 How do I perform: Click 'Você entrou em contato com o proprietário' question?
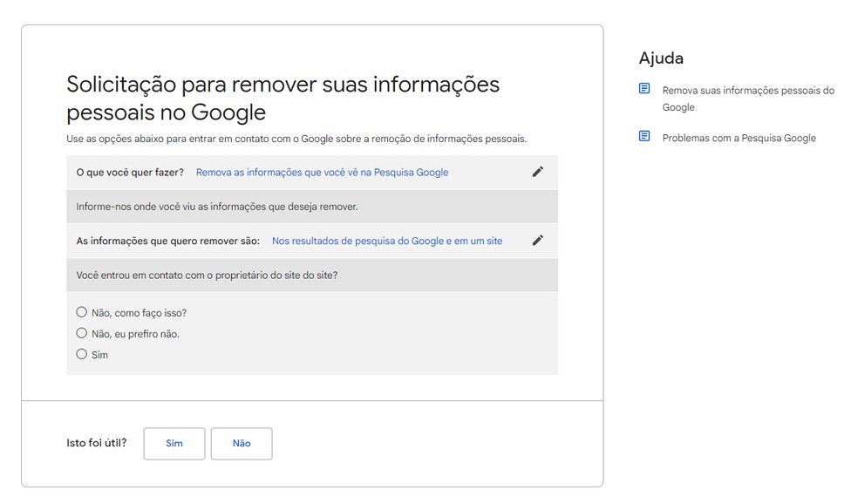(207, 275)
